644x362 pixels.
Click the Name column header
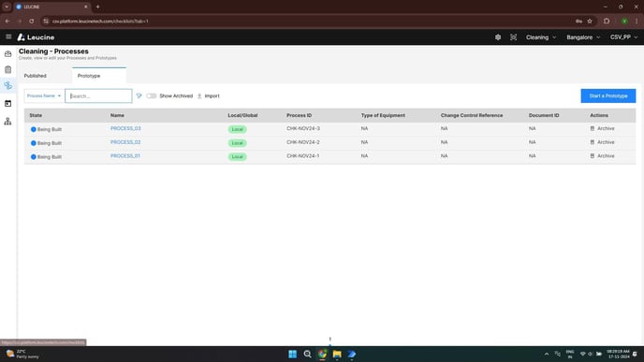click(x=117, y=115)
